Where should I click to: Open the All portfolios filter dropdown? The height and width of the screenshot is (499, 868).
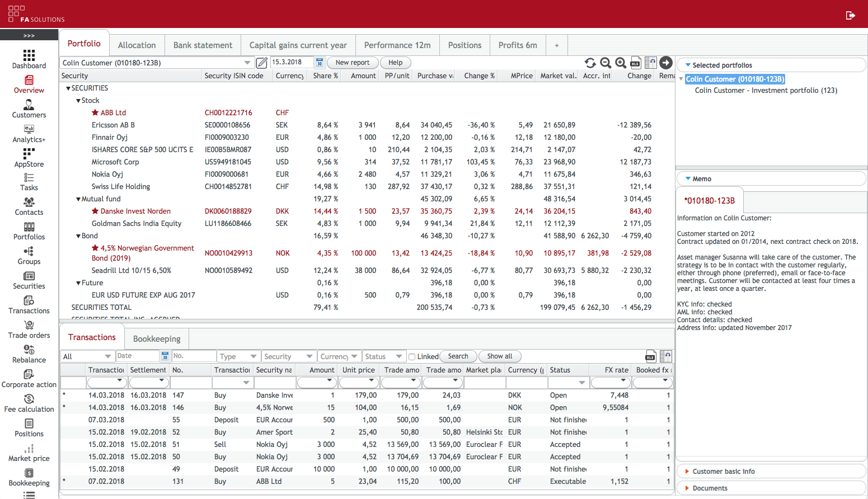pos(87,356)
